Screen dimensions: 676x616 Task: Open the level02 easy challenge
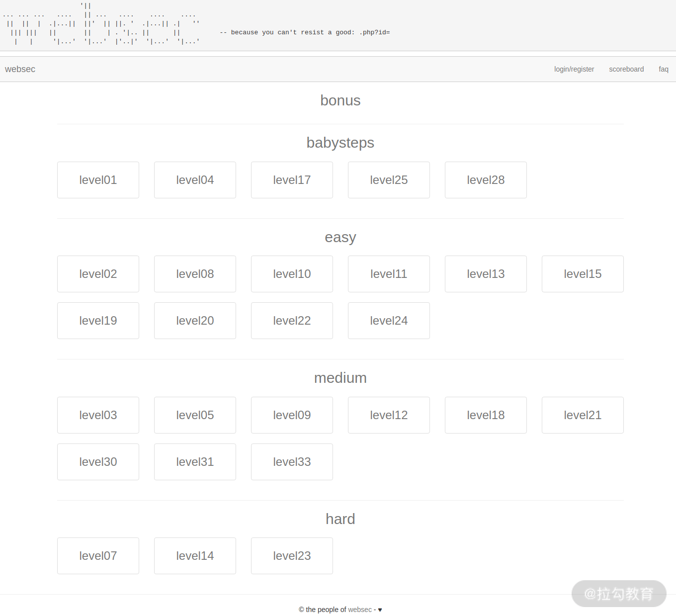98,274
